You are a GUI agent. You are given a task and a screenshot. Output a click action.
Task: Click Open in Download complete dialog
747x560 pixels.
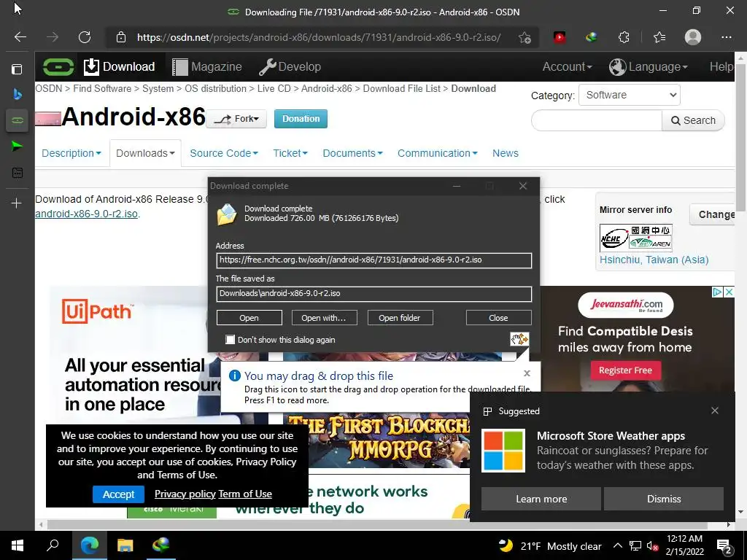tap(249, 318)
